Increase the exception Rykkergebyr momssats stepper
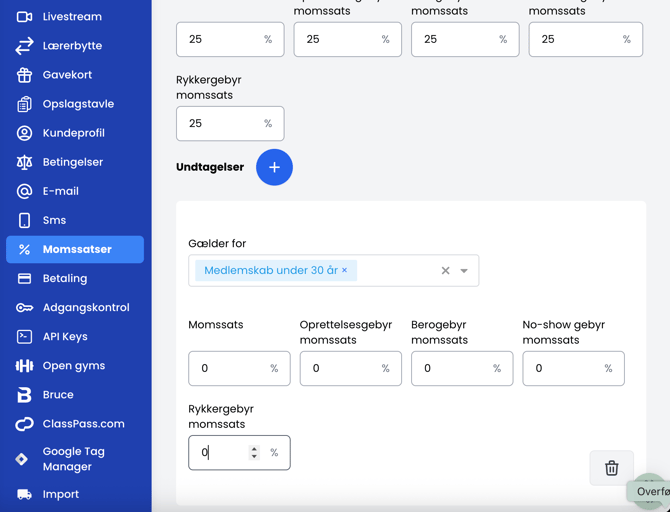 coord(254,448)
